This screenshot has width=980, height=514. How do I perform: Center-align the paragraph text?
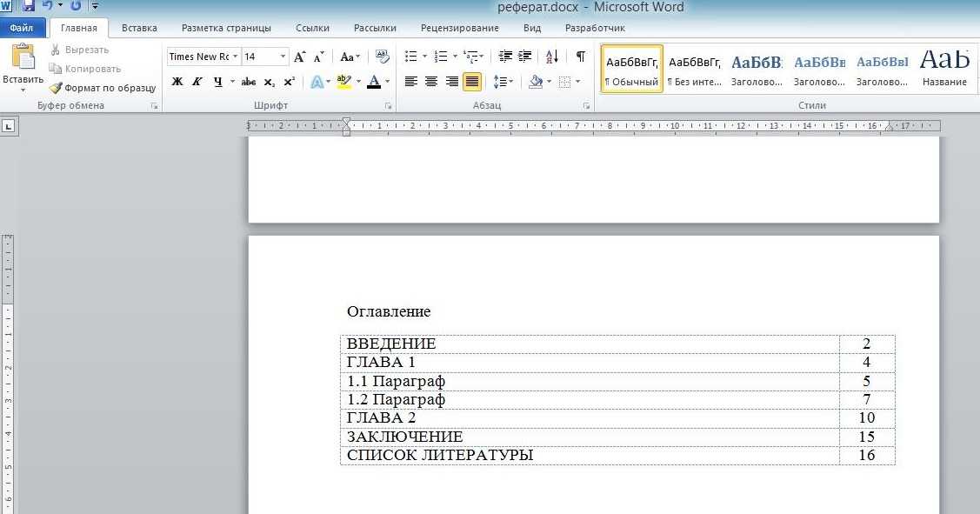pos(431,82)
